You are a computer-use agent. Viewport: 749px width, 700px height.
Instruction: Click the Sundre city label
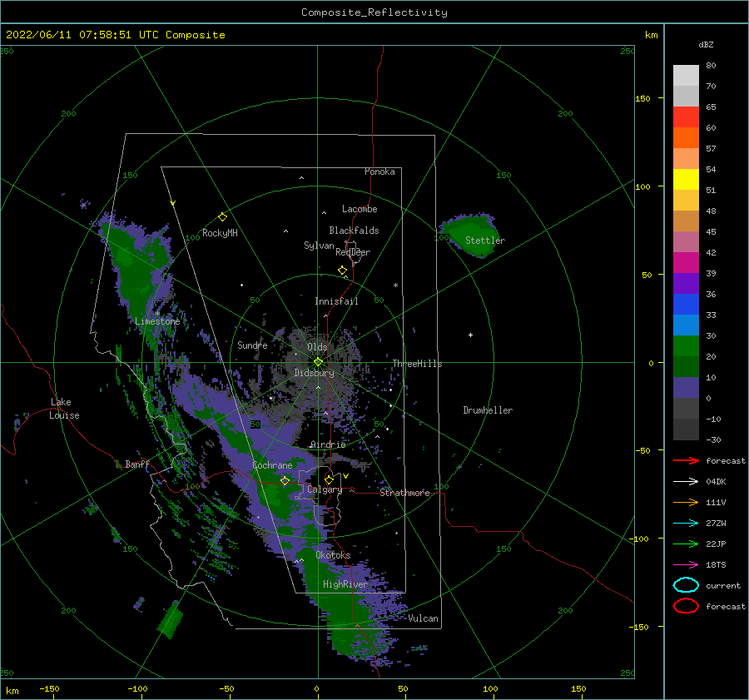[x=252, y=345]
